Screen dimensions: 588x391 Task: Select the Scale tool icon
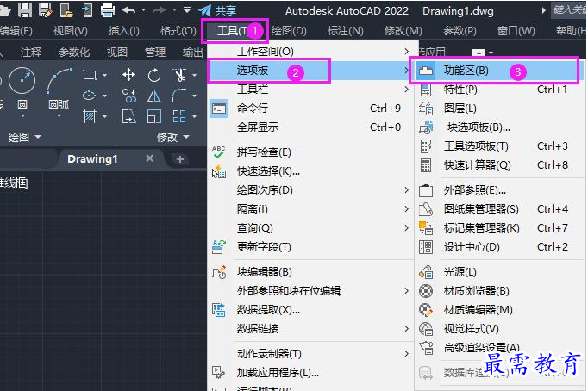(x=154, y=116)
